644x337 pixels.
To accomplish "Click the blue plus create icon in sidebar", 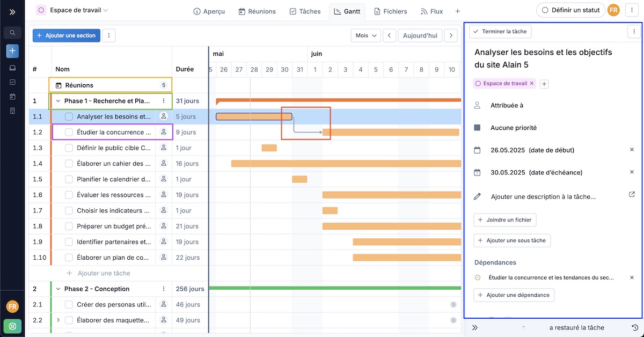I will pyautogui.click(x=12, y=51).
